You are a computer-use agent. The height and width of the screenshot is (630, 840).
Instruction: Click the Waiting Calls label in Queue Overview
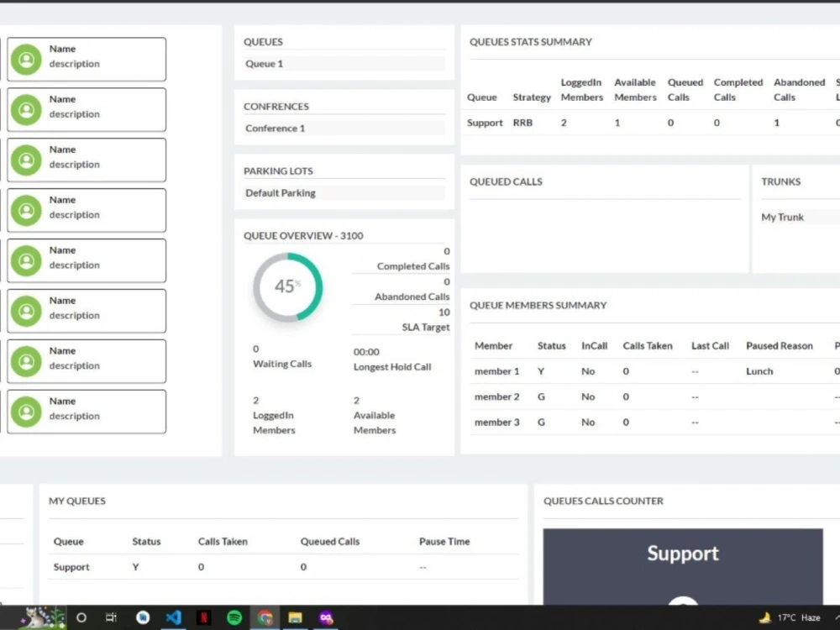pos(282,364)
